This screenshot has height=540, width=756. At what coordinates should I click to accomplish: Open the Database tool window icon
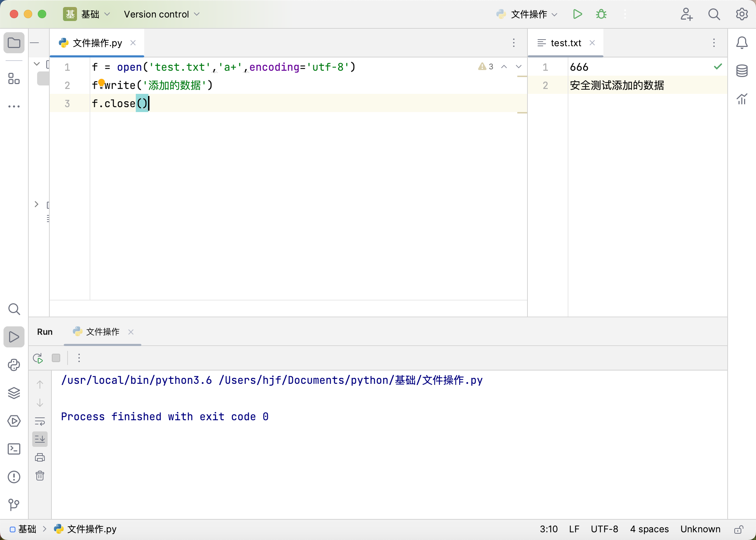[742, 71]
